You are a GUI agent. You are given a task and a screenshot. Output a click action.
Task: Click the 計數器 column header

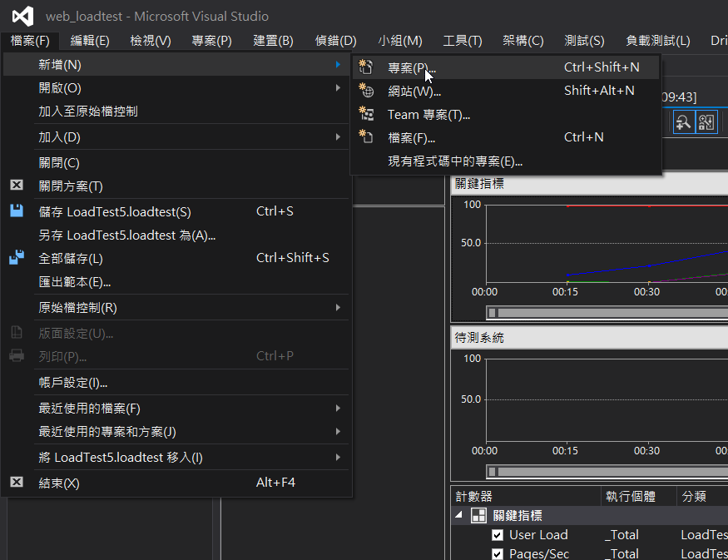pyautogui.click(x=526, y=497)
